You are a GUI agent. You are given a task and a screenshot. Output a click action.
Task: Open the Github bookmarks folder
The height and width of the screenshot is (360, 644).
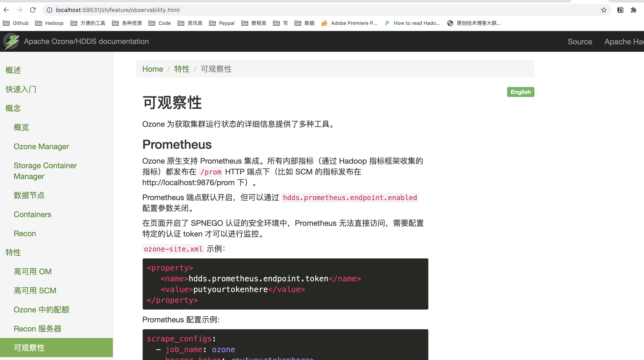coord(16,23)
